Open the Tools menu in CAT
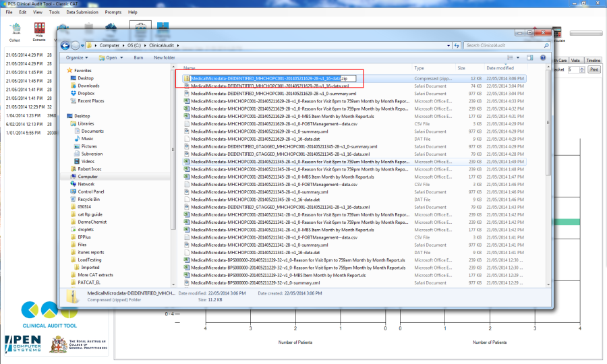607x364 pixels. (54, 12)
